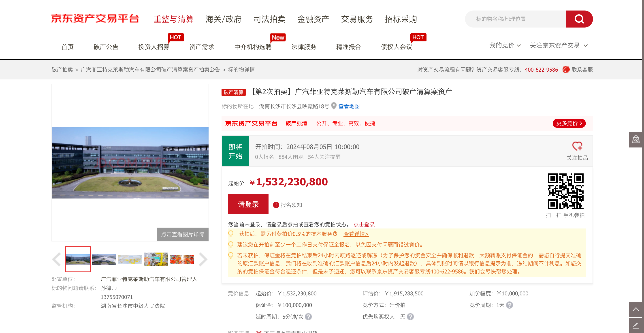Open the bankruptcy announcements tab
Screen dimensions: 644x333
(x=106, y=47)
